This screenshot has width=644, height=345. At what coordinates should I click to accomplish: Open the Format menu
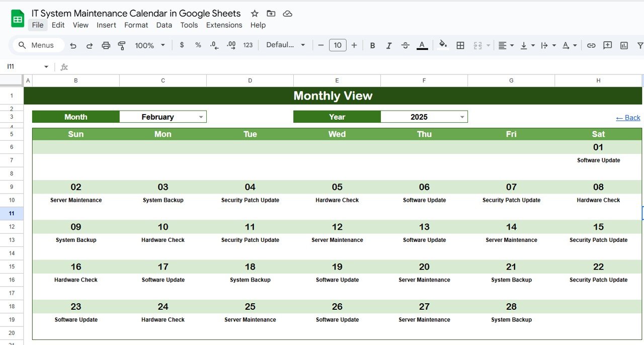136,25
